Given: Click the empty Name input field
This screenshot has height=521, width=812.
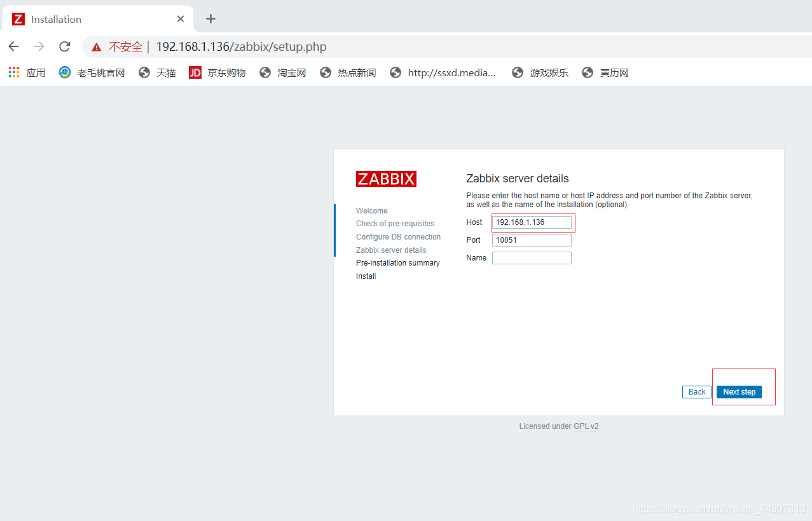Looking at the screenshot, I should 532,258.
